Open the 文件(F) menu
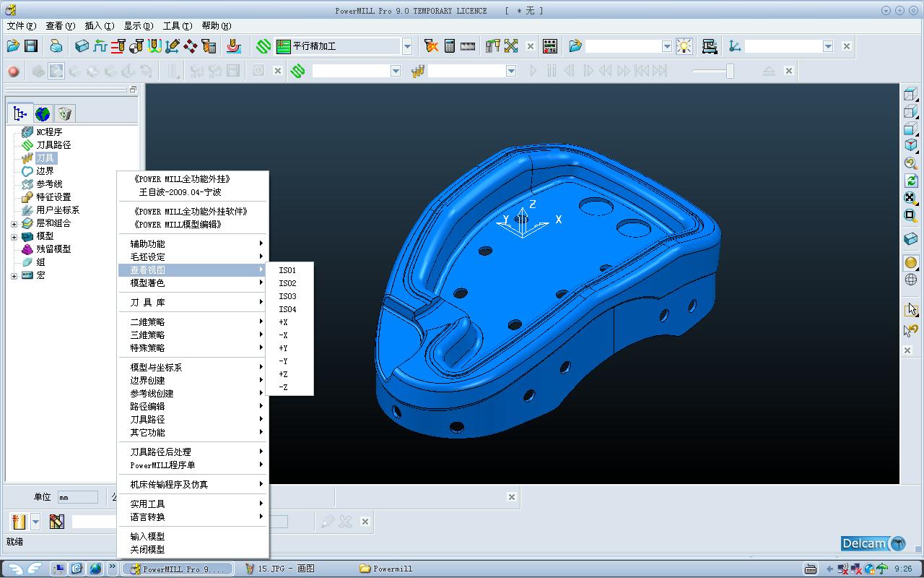The height and width of the screenshot is (578, 924). click(x=21, y=26)
